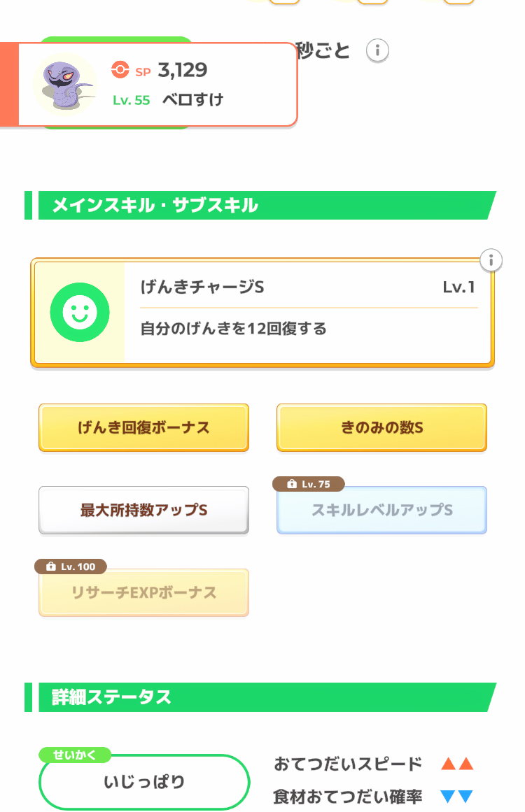This screenshot has height=812, width=525.
Task: Open the いじっぱり nature details
Action: 144,782
